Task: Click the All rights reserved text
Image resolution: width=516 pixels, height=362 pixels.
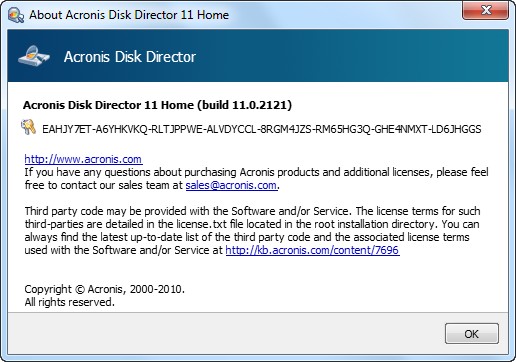Action: [69, 302]
